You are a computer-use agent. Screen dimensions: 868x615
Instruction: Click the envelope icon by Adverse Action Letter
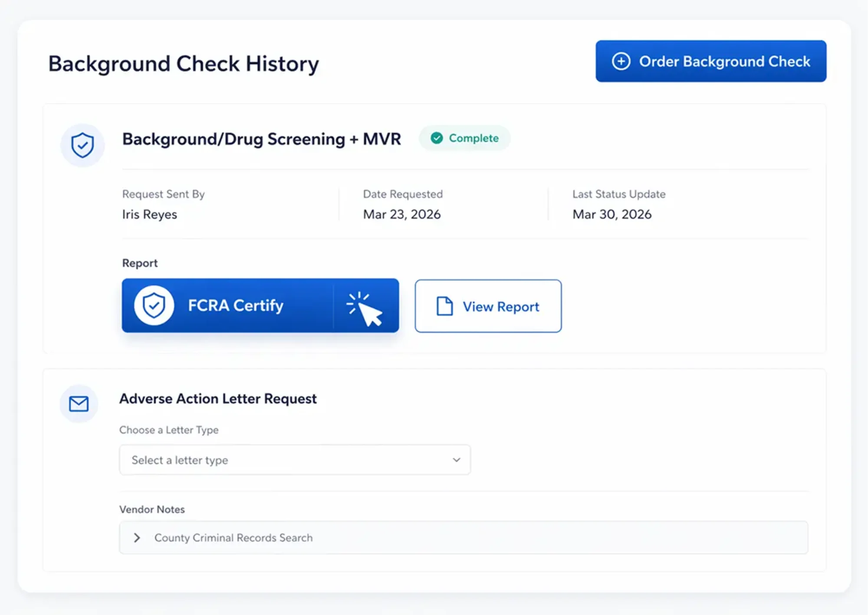(79, 404)
